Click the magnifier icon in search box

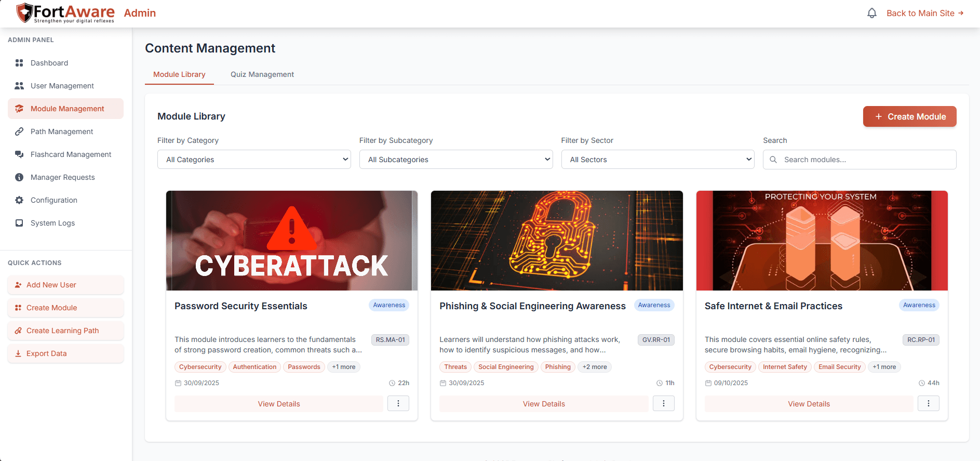(773, 160)
